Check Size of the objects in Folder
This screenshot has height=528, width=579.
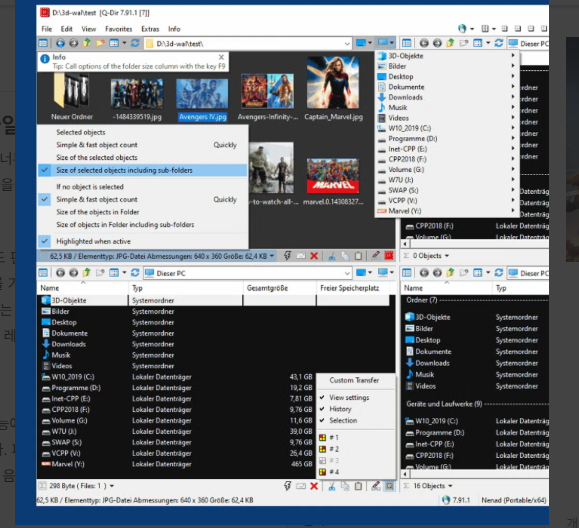(x=143, y=212)
